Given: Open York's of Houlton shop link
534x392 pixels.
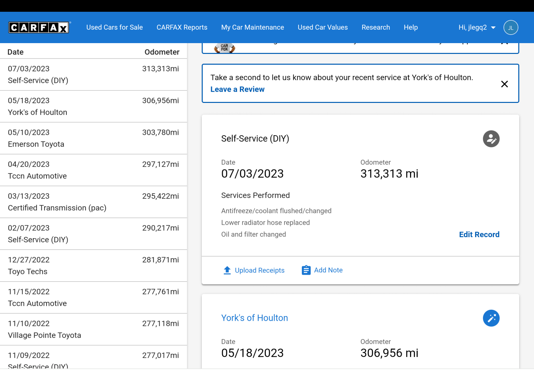Looking at the screenshot, I should 254,318.
